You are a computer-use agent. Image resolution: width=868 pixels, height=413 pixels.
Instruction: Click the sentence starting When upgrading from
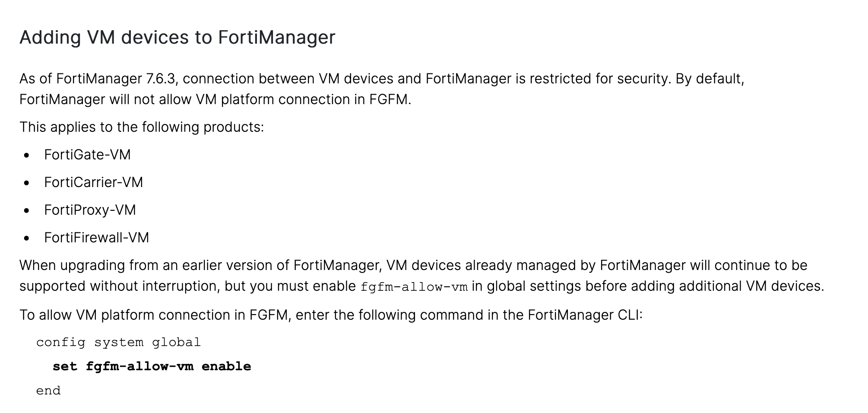click(421, 276)
